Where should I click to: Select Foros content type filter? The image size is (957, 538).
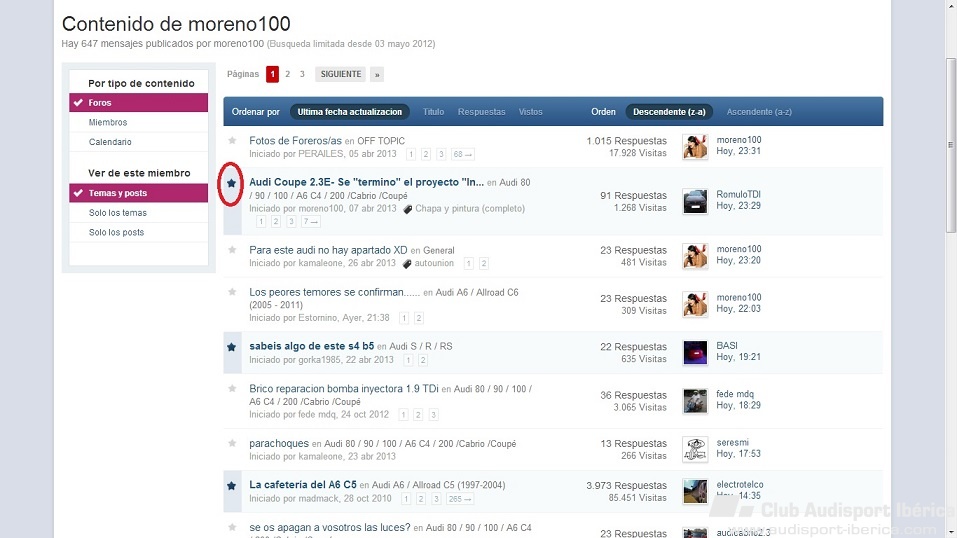139,103
